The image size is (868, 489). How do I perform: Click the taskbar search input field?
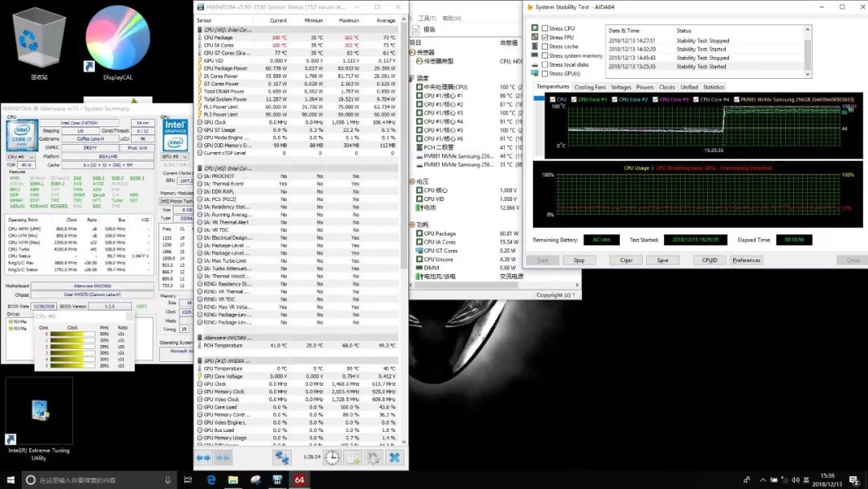(100, 480)
